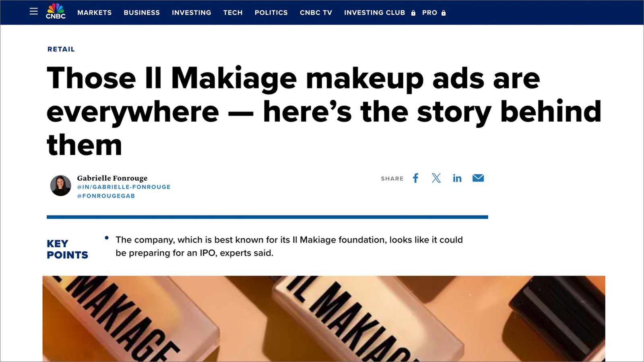The width and height of the screenshot is (644, 362).
Task: Share article on X
Action: click(x=436, y=178)
